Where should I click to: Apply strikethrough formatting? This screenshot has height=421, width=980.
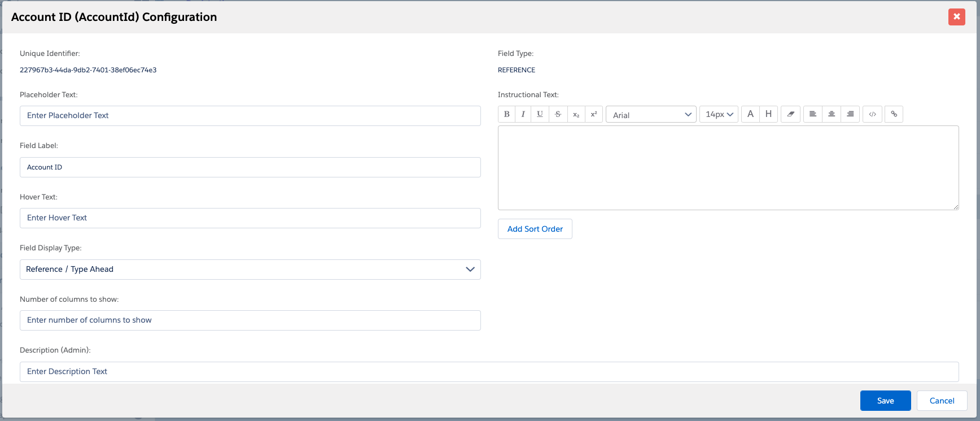tap(558, 114)
